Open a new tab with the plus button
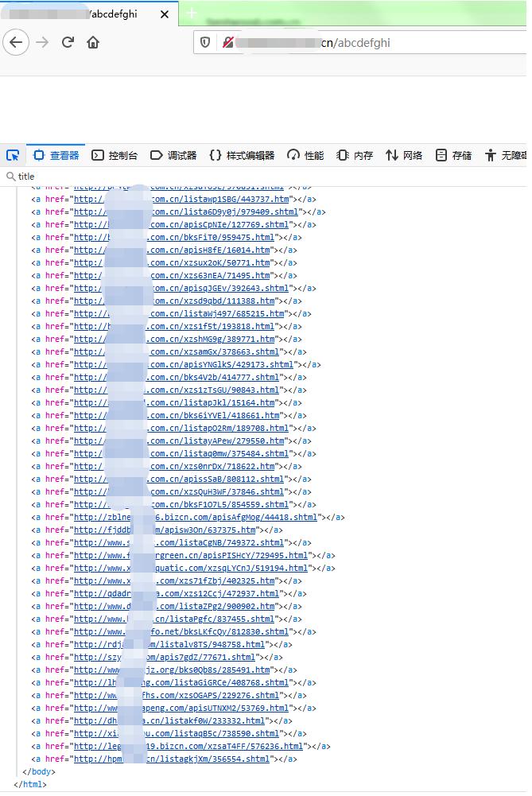 [192, 14]
